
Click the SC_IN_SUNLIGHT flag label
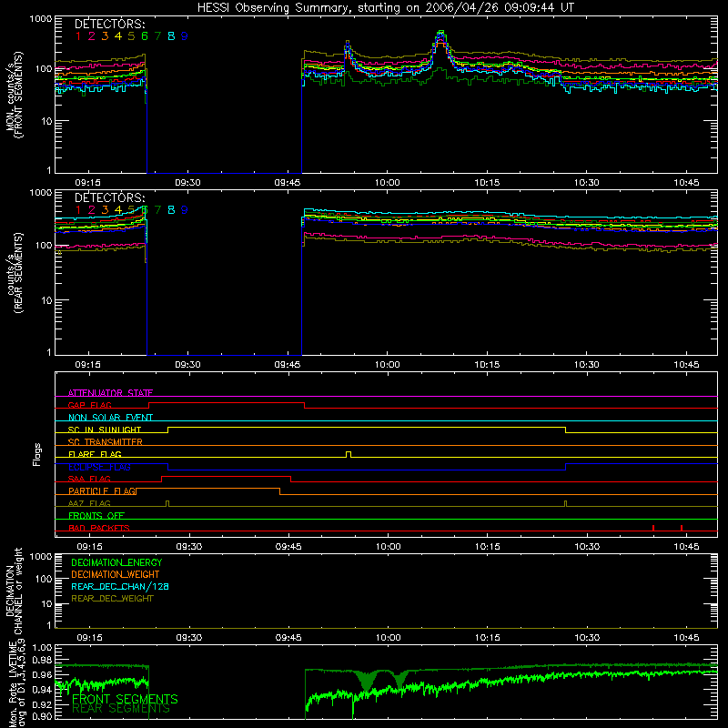click(105, 430)
